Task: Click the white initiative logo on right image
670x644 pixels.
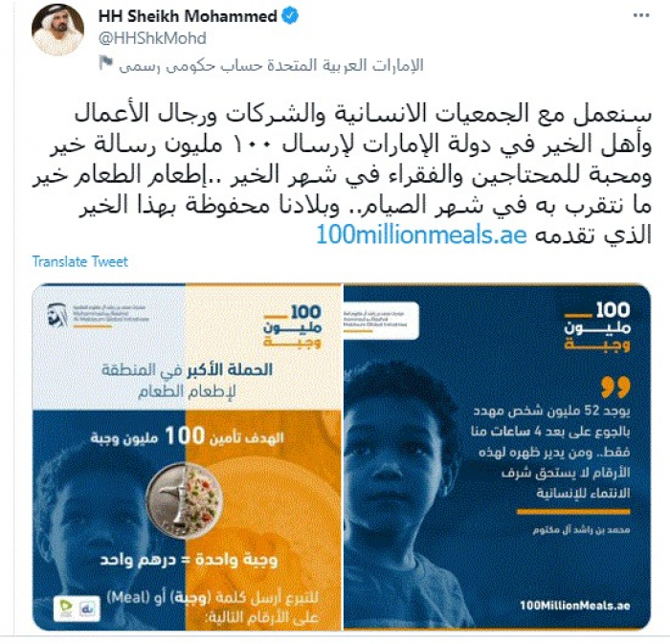Action: (381, 321)
